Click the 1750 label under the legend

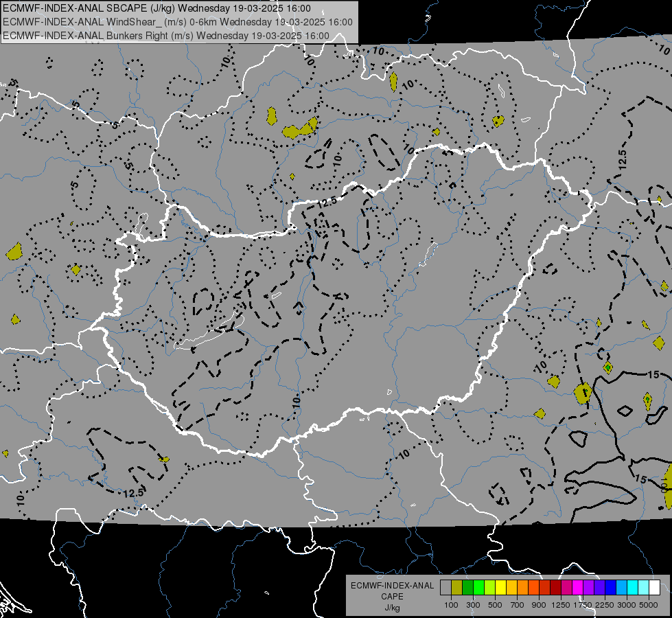pos(583,605)
